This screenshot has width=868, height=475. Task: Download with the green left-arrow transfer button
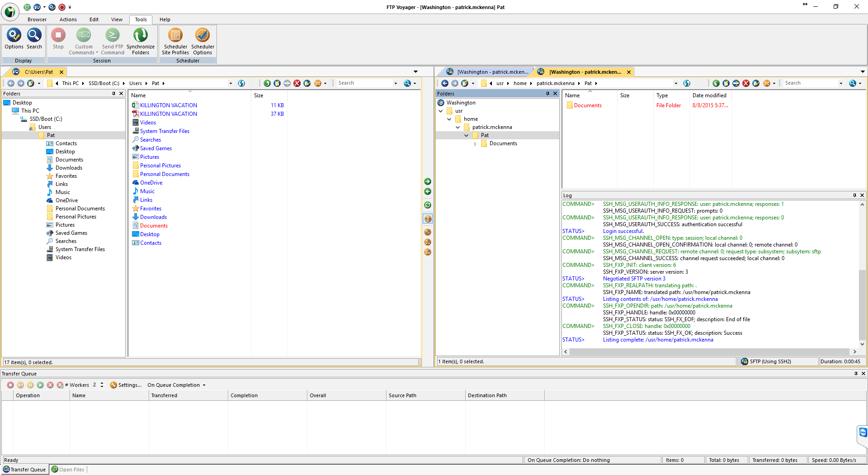pos(428,191)
